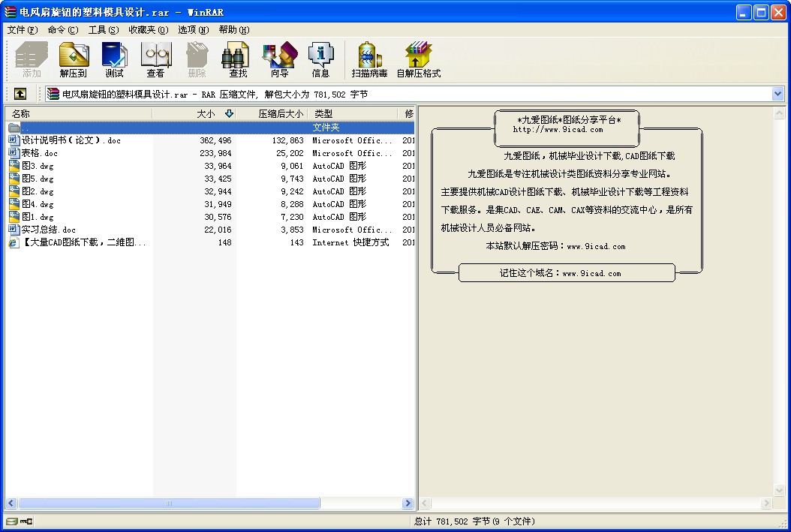
Task: Click file list horizontal scrollbar right arrow
Action: click(x=408, y=503)
